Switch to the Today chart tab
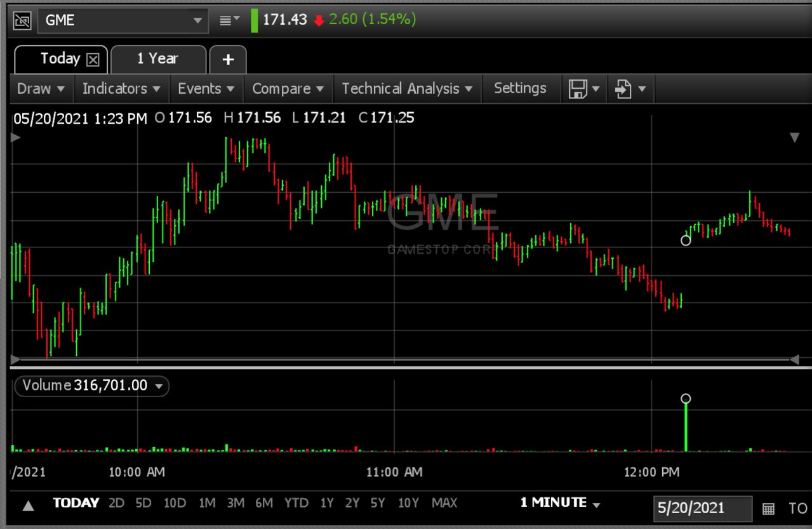The image size is (812, 529). coord(60,58)
